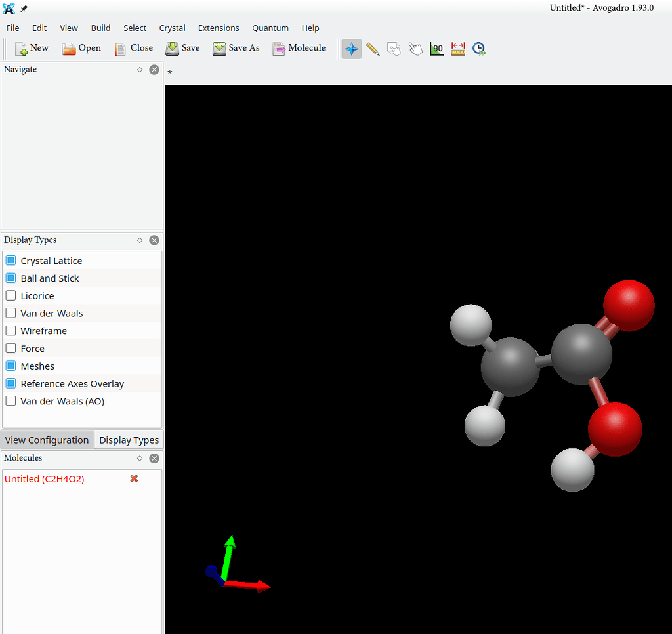Open the Crystal menu

click(173, 28)
